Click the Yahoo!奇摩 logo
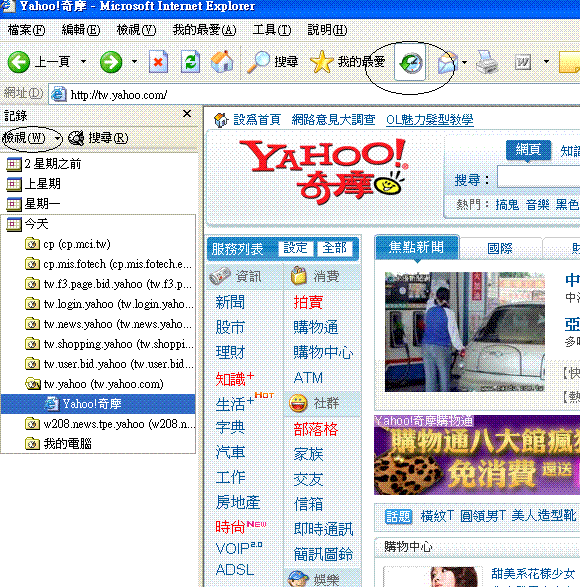Viewport: 580px width, 587px height. 324,171
